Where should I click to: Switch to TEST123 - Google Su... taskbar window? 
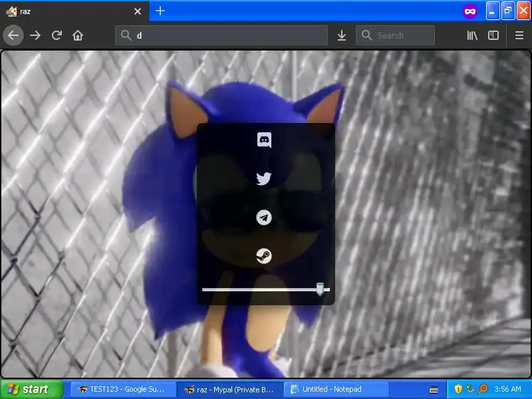click(x=123, y=389)
